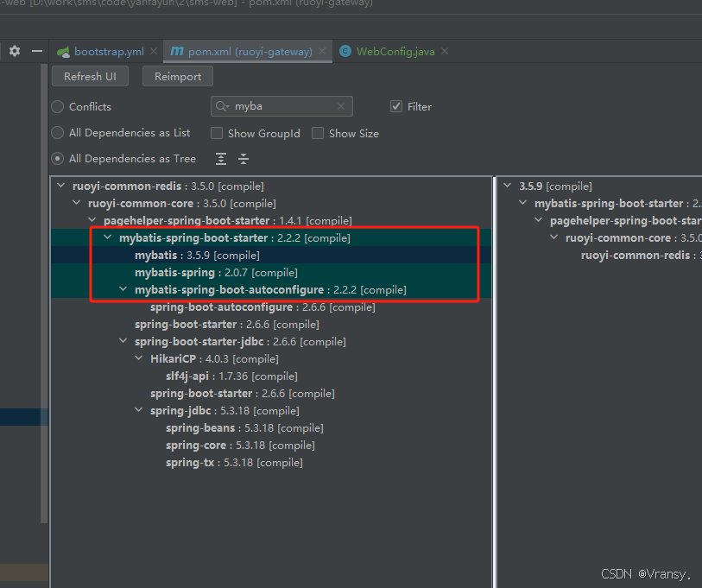
Task: Click the Refresh UI button
Action: (x=90, y=76)
